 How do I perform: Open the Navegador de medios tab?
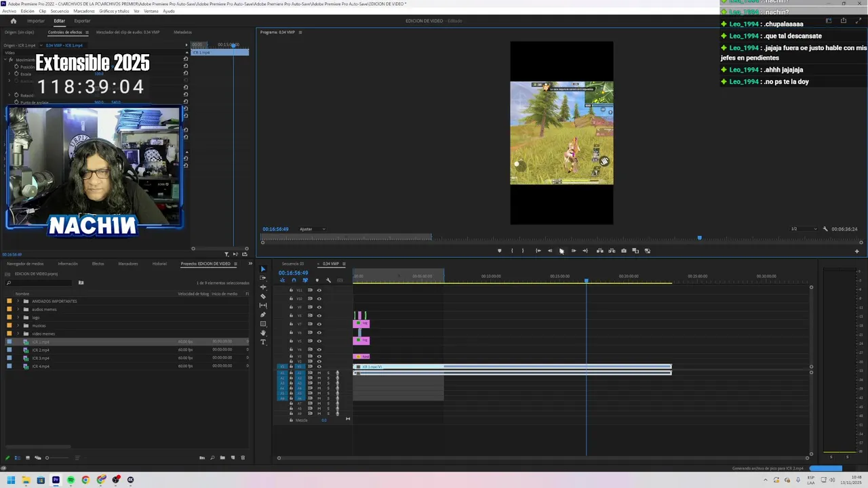point(25,264)
